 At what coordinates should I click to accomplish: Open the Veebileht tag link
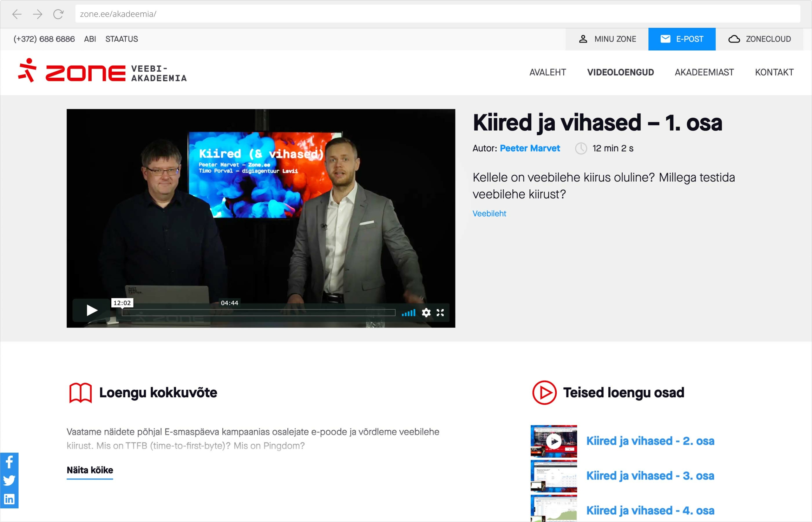pos(489,213)
